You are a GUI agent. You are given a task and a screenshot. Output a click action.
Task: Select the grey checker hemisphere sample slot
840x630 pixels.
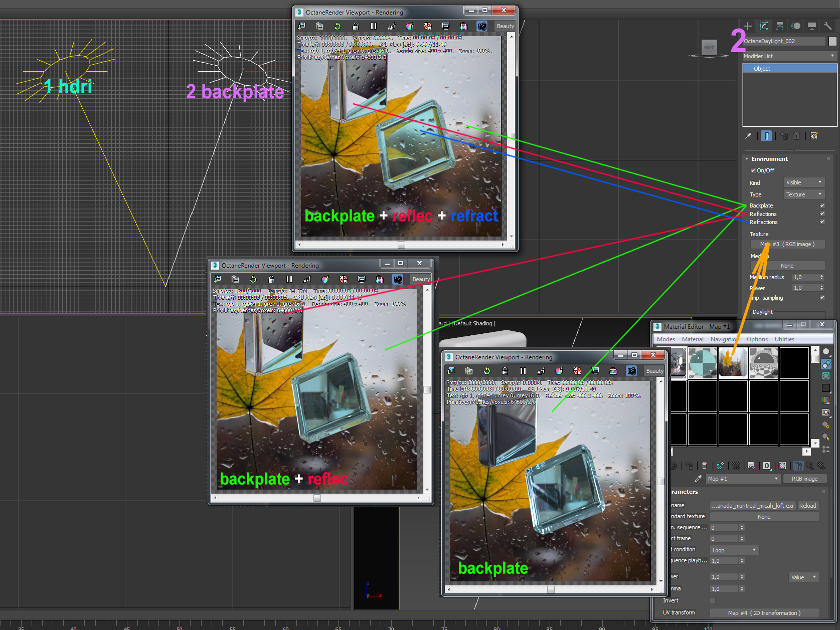click(x=764, y=363)
